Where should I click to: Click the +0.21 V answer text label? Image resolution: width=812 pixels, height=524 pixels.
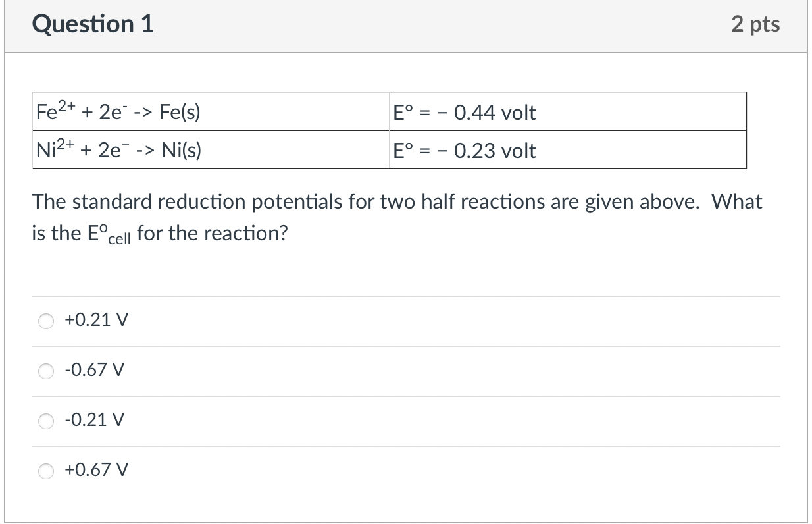[95, 320]
